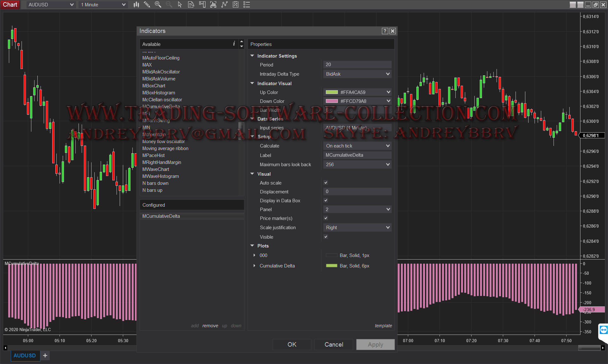Select the cursor pointer tool
608x364 pixels.
[x=180, y=5]
